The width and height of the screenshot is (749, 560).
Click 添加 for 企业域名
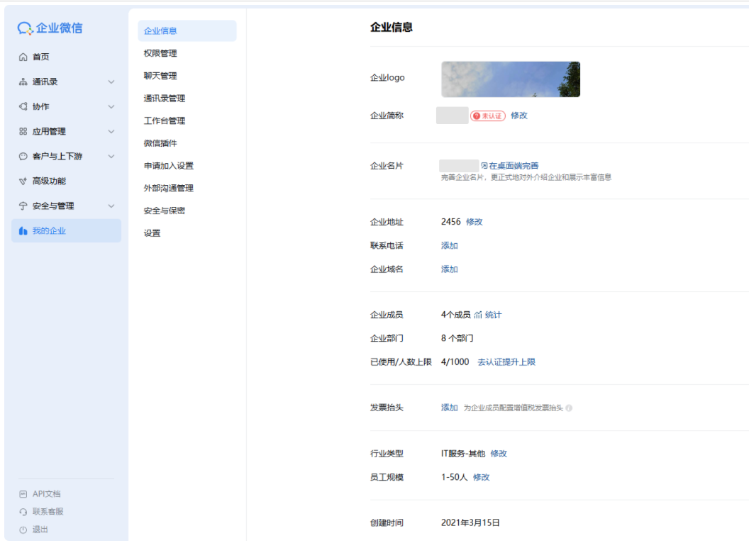(x=449, y=269)
